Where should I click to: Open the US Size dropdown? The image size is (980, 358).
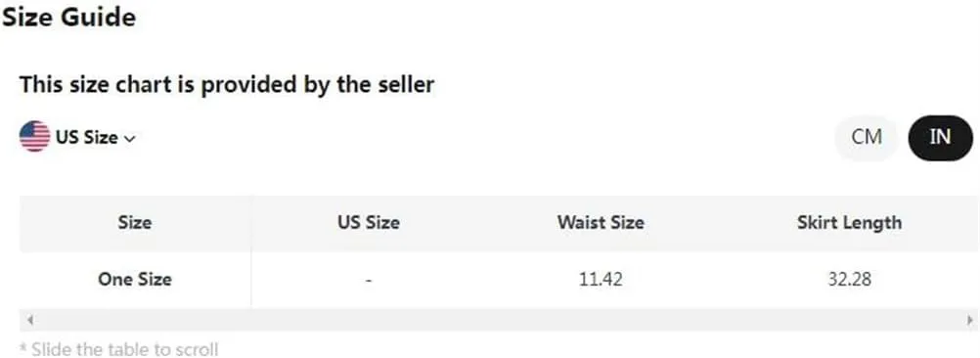(x=77, y=137)
